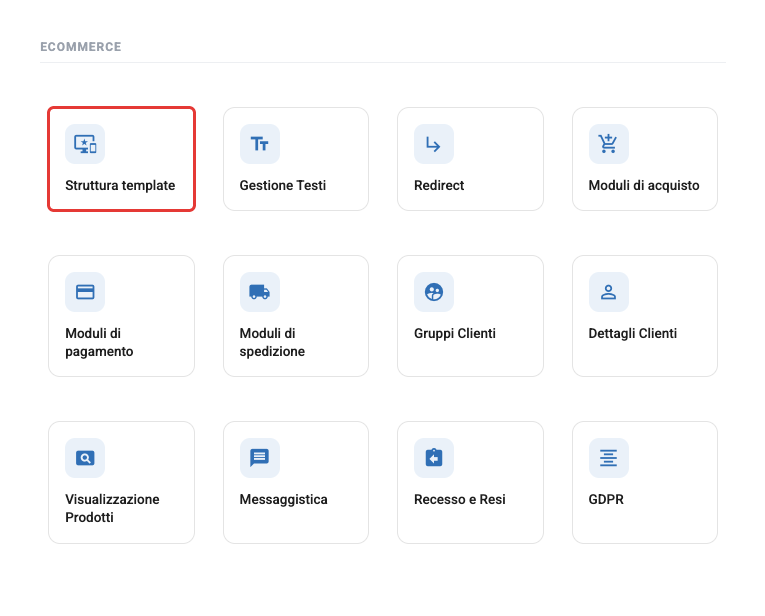Click the ECOMMERCE section heading
The width and height of the screenshot is (765, 616).
coord(81,47)
